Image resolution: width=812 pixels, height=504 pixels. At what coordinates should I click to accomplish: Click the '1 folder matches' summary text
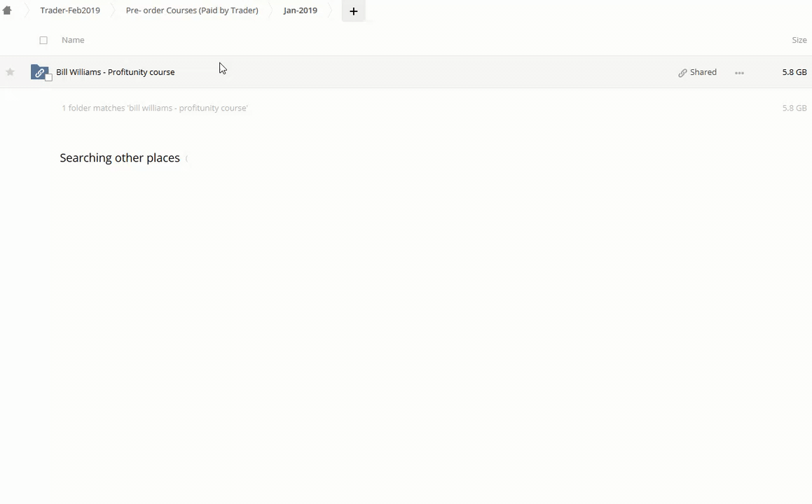(x=155, y=108)
